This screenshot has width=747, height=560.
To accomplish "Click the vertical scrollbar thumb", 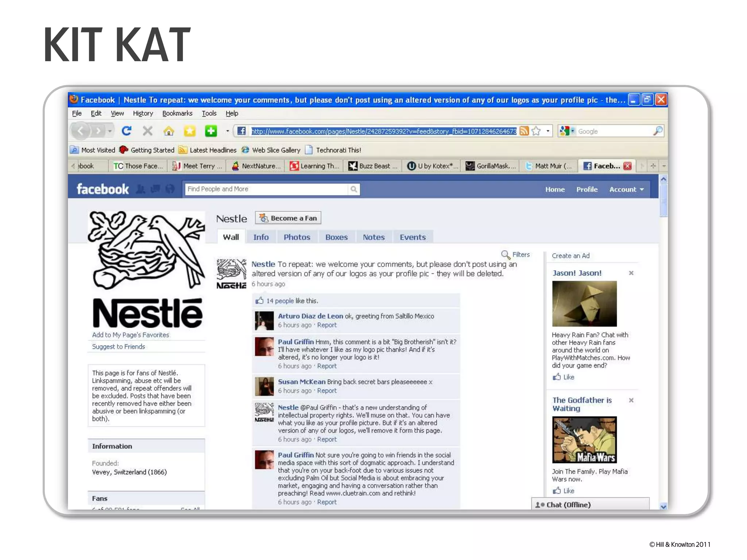I will point(663,201).
